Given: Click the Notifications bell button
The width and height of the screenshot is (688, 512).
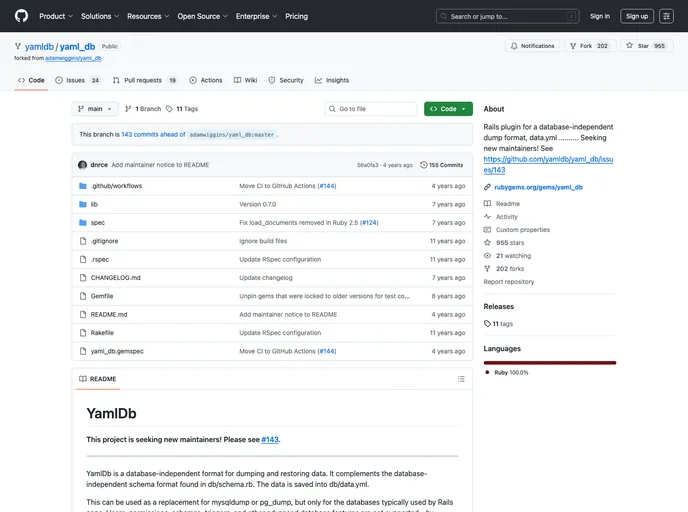Looking at the screenshot, I should point(532,46).
